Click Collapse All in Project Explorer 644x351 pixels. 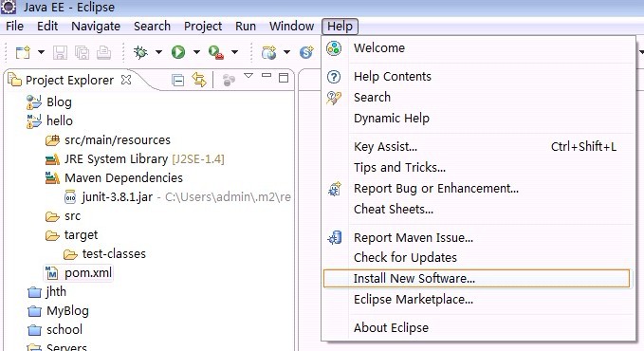pos(178,80)
